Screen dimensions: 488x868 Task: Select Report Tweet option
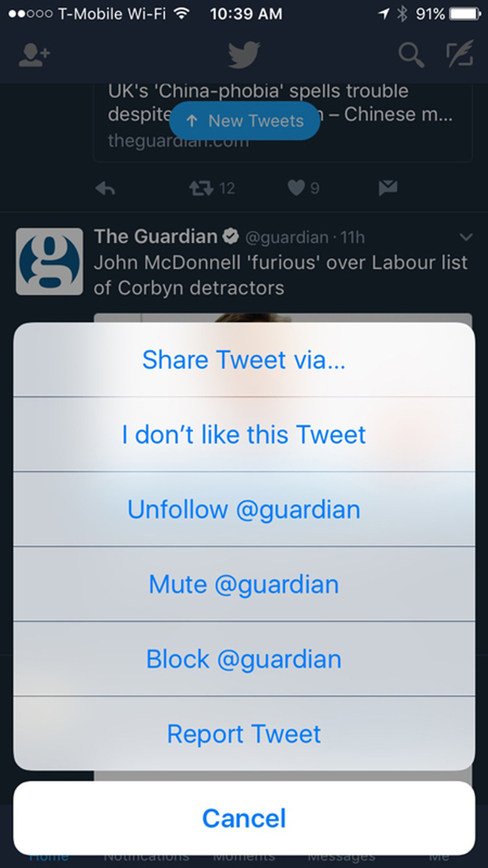(244, 734)
